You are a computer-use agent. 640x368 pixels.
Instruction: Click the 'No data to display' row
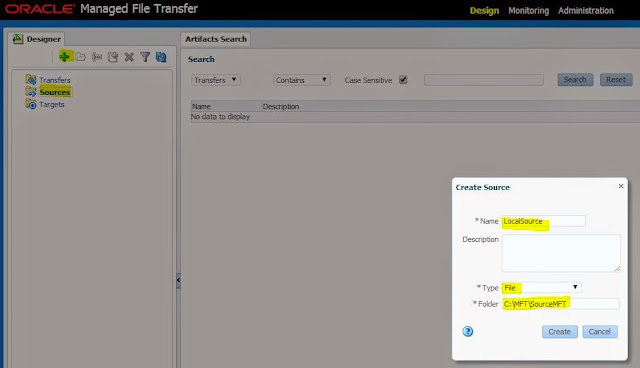click(x=415, y=117)
